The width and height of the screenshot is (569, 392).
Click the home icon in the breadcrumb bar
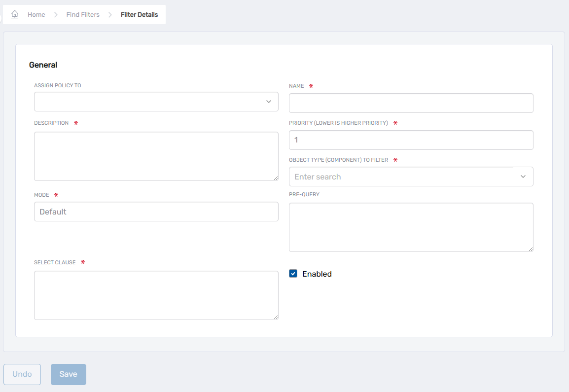point(14,14)
